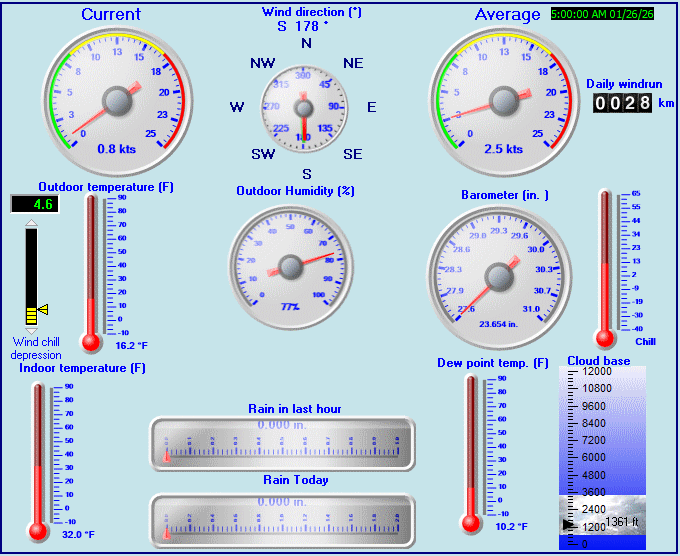Click the Dew point temperature thermometer

coord(471,450)
